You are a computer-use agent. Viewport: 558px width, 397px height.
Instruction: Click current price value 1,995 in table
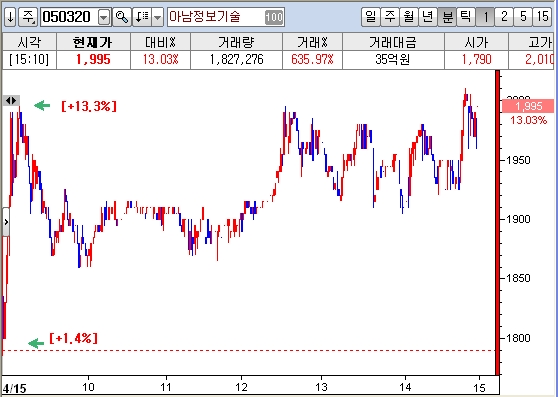tap(93, 59)
